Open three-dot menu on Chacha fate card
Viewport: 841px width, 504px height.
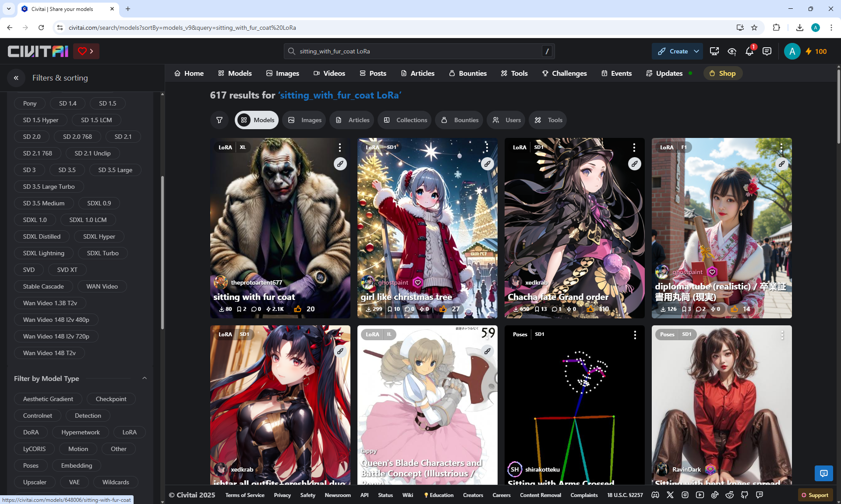[634, 148]
